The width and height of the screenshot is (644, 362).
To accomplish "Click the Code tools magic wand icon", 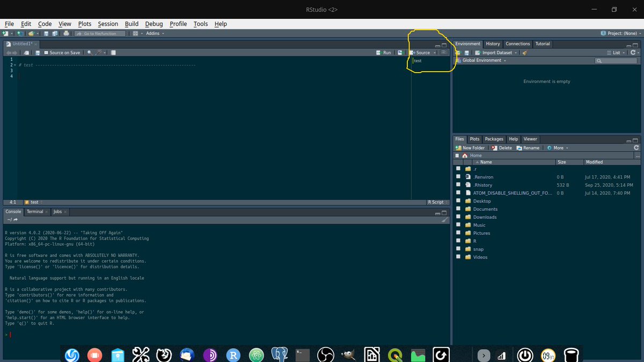I will [x=98, y=53].
